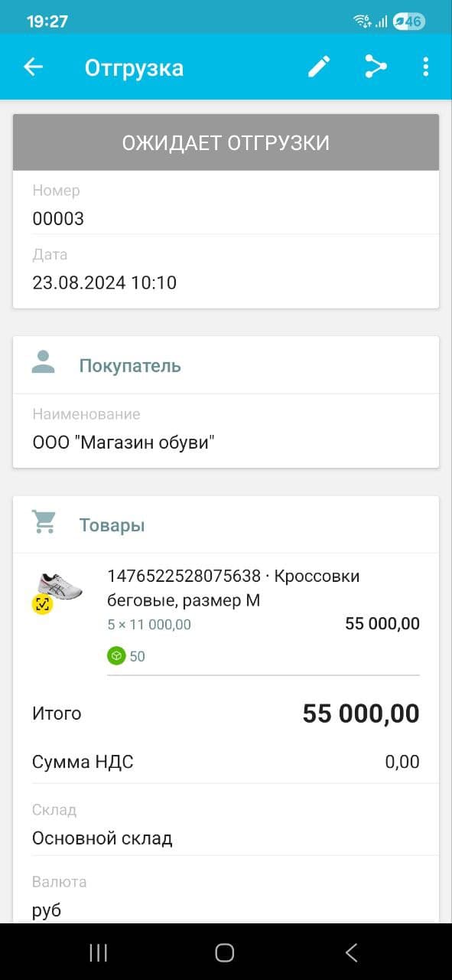Open the share shipment icon
Viewport: 452px width, 980px height.
[x=375, y=67]
